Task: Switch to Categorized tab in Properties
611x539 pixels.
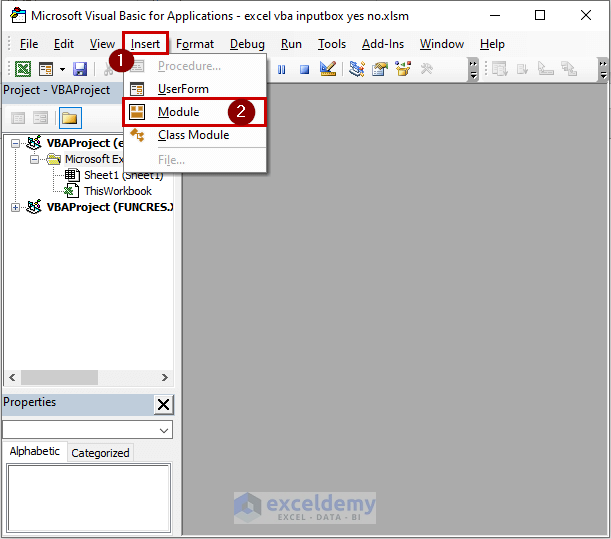Action: click(100, 453)
